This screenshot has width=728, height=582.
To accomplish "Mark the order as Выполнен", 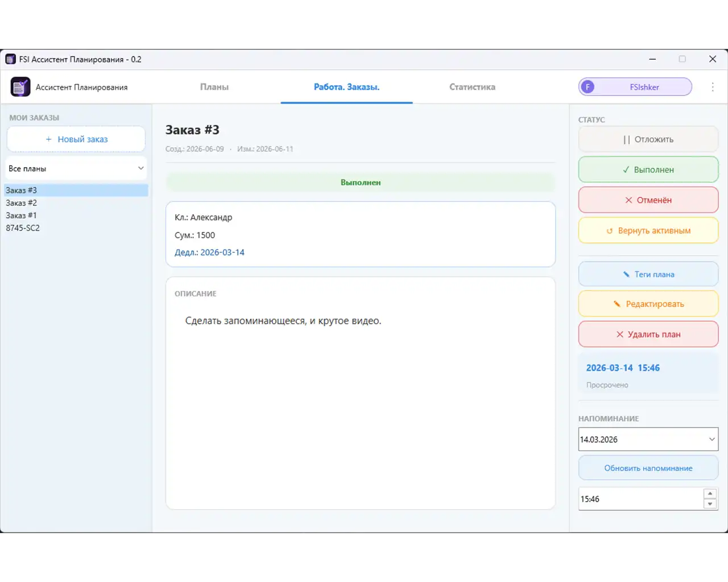I will pos(648,169).
